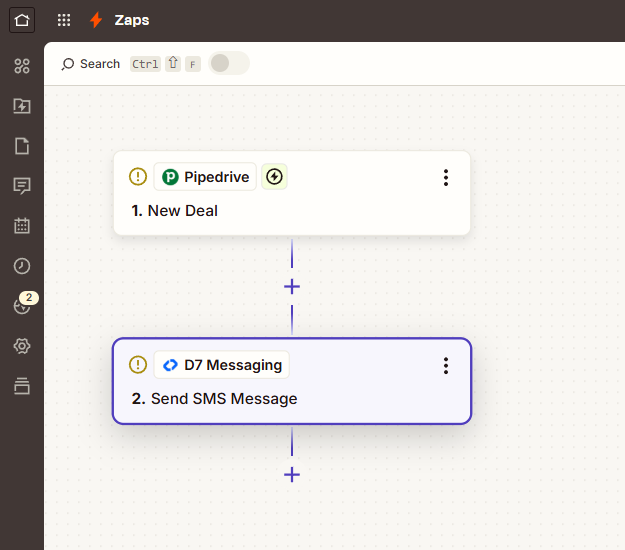Click the Pipedrive app badge
625x550 pixels.
point(205,177)
